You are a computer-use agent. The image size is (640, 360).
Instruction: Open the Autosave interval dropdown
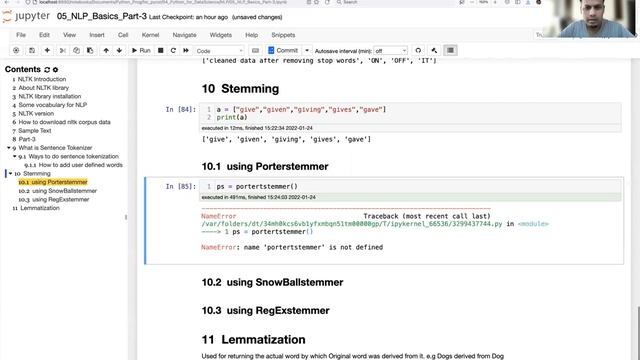point(391,51)
